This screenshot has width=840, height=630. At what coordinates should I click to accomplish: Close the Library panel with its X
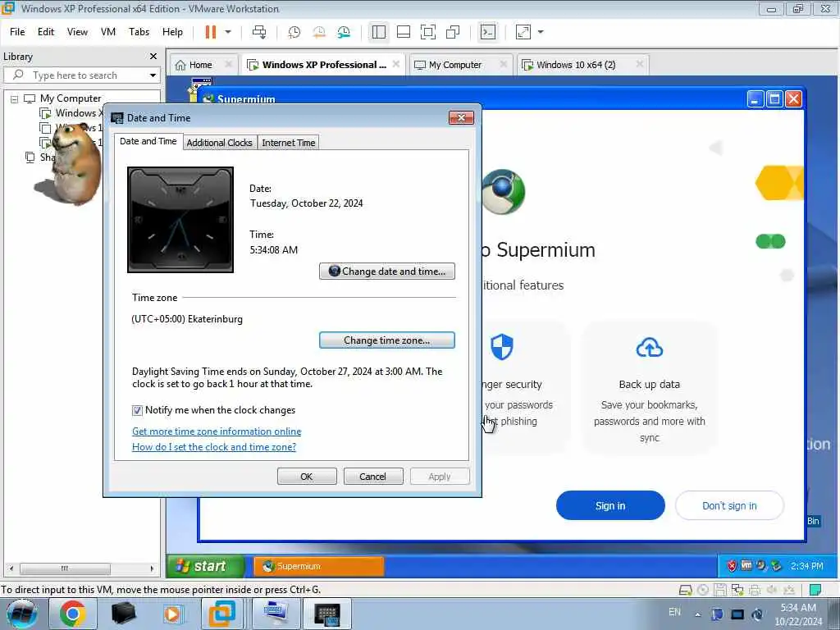click(x=153, y=57)
